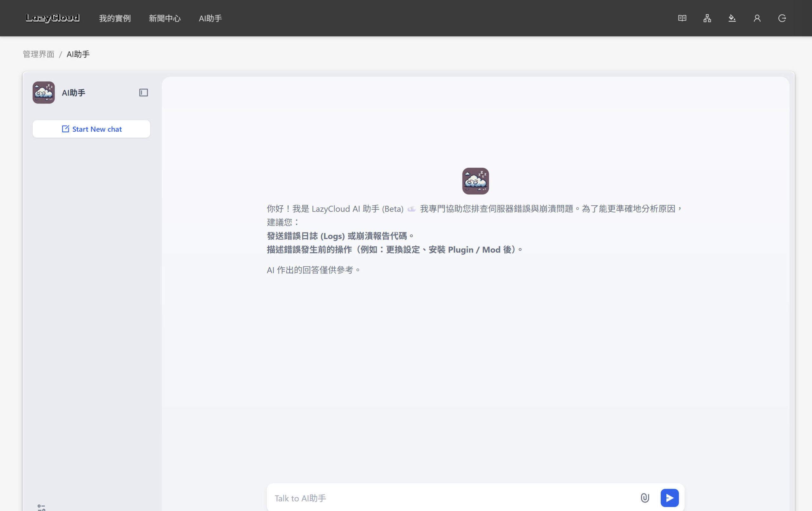Image resolution: width=812 pixels, height=511 pixels.
Task: Click the small AI助手 avatar in the sidebar
Action: 43,92
